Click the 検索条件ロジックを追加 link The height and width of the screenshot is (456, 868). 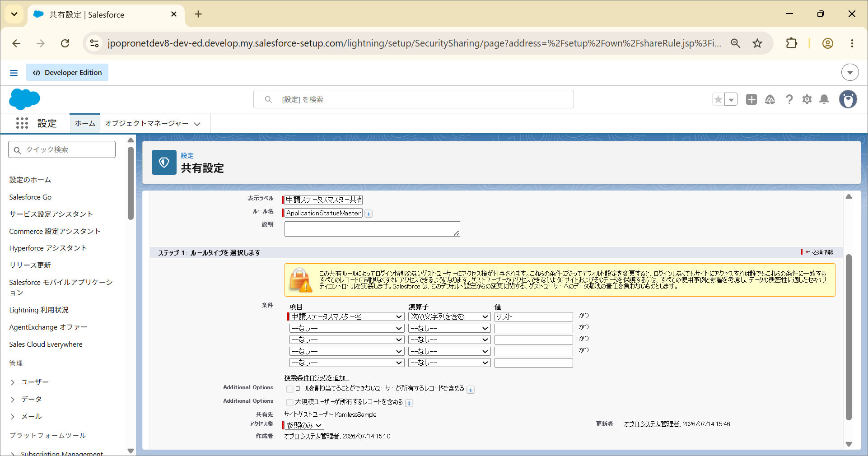(317, 378)
